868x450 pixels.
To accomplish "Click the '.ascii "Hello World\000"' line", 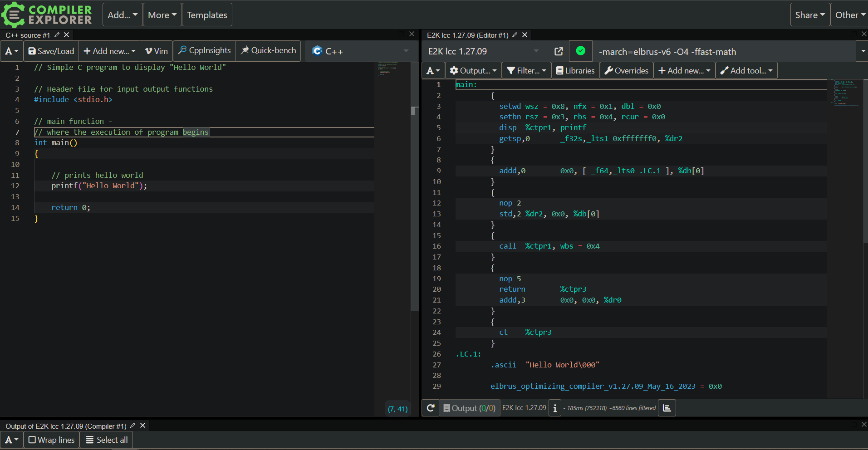I will [545, 365].
